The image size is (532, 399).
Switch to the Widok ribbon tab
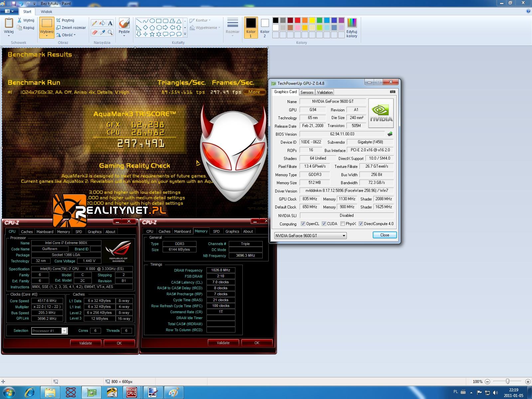[x=47, y=11]
